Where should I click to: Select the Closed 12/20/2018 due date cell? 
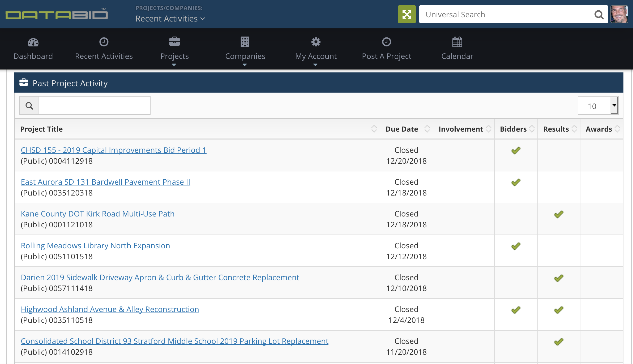click(407, 155)
